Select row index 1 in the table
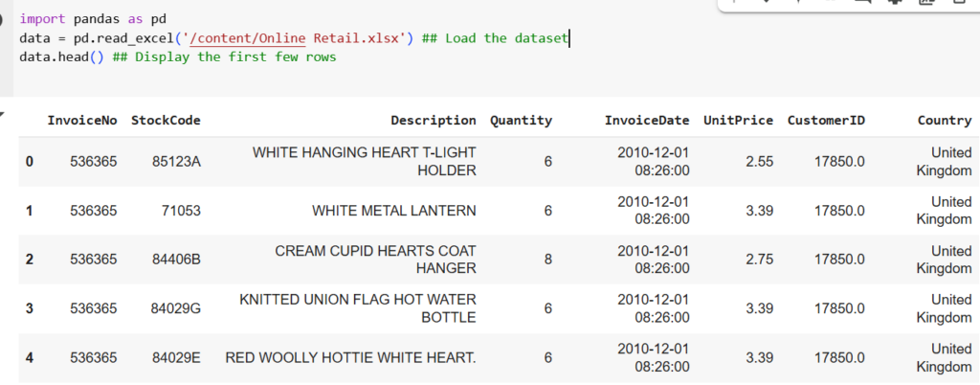 coord(30,211)
